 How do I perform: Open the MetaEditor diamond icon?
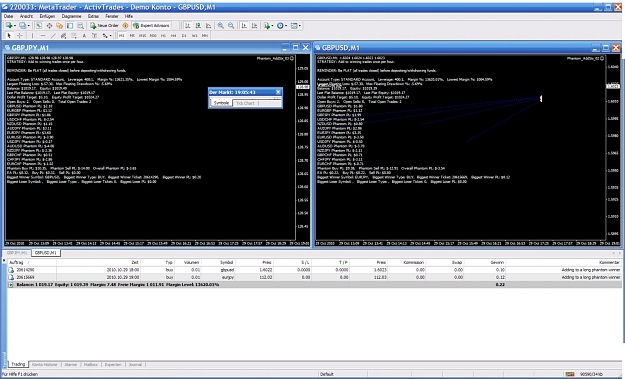coord(125,26)
